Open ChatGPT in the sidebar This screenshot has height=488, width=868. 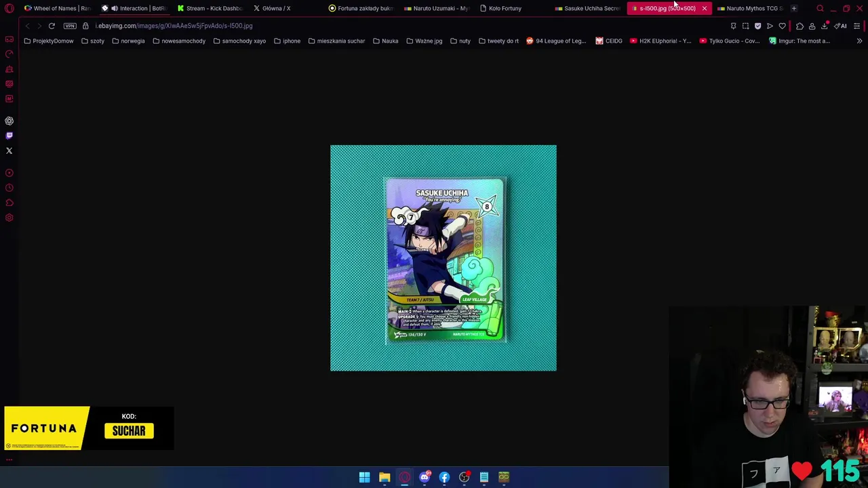[9, 121]
